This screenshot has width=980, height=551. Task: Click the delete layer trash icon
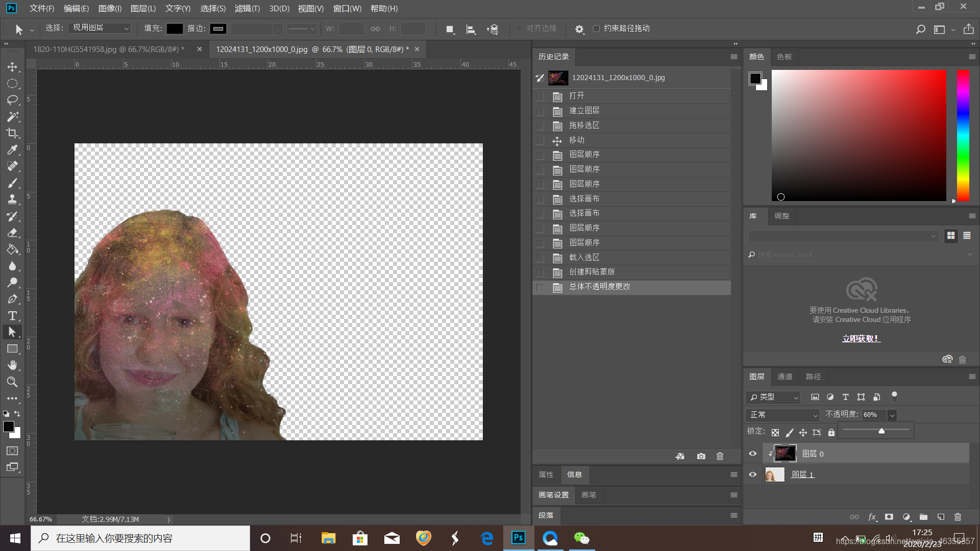[x=958, y=517]
